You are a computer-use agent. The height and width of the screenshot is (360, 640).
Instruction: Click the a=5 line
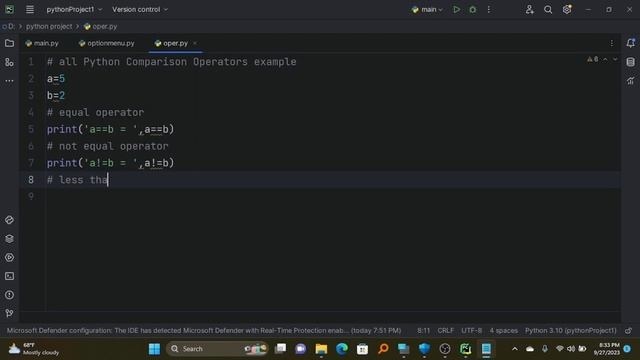pyautogui.click(x=56, y=78)
